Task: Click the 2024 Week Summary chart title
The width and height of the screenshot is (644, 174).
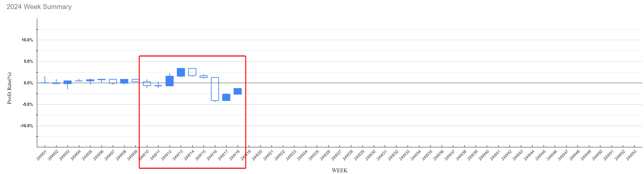Action: (x=39, y=7)
